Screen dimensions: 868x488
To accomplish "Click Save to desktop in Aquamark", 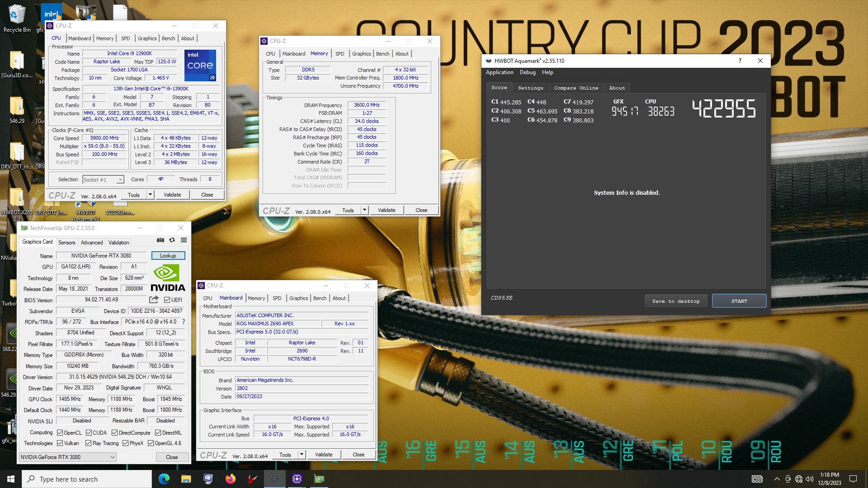I will pyautogui.click(x=676, y=301).
